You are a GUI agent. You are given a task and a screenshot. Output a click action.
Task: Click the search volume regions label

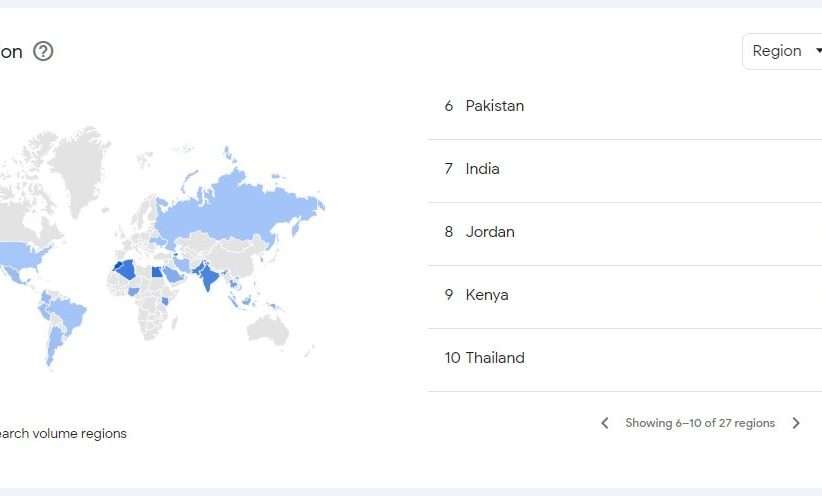[x=63, y=434]
